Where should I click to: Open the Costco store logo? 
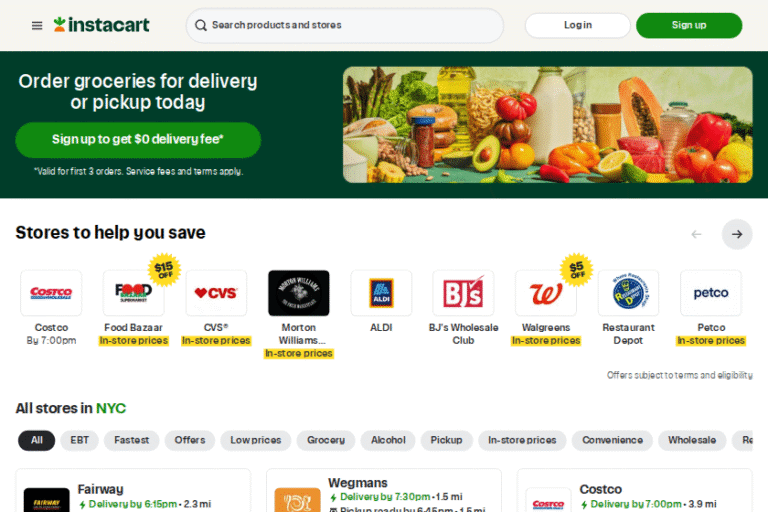coord(51,293)
